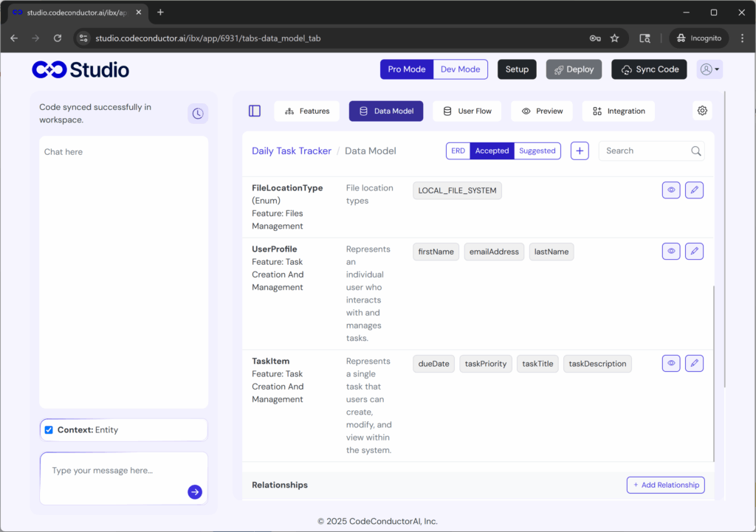Switch to the Suggested tab

click(537, 151)
